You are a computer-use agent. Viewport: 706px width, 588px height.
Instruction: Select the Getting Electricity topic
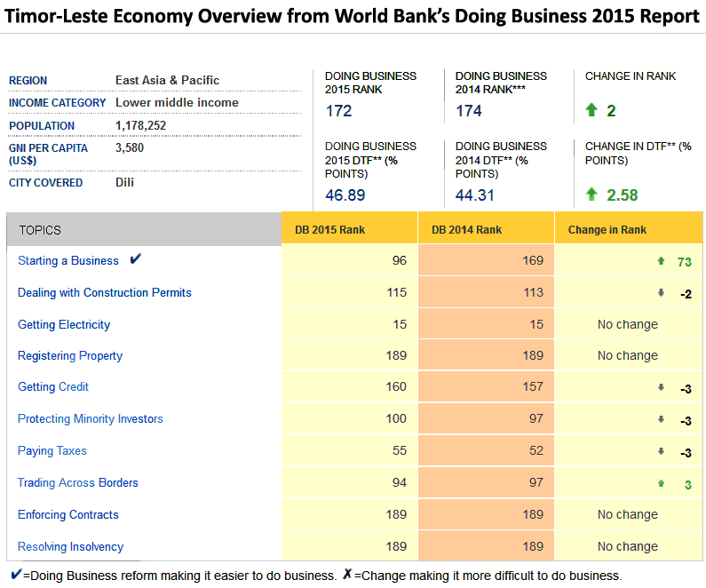[64, 324]
